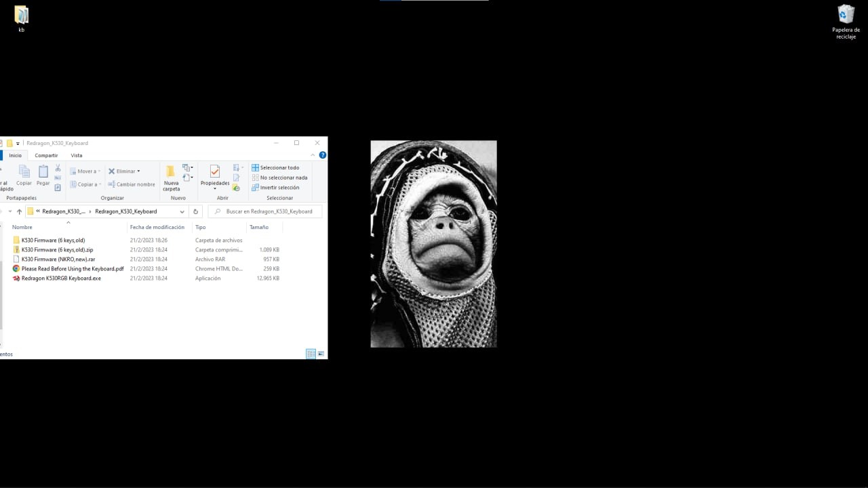Open the help question mark icon

click(323, 155)
